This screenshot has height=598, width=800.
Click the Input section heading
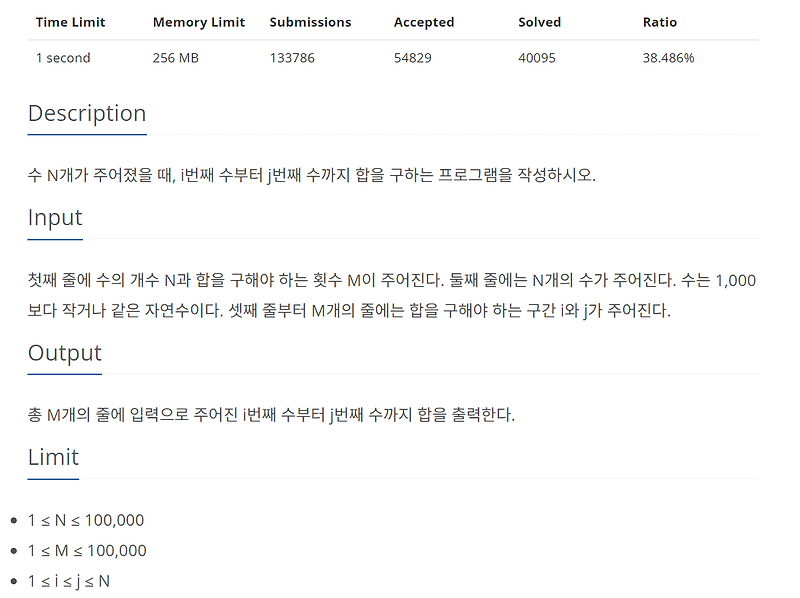point(55,218)
